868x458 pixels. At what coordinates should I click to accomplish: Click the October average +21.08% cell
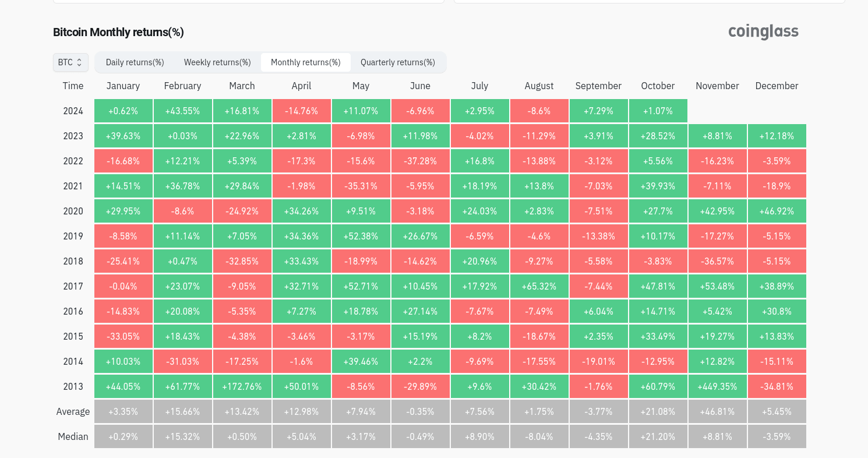pyautogui.click(x=658, y=411)
